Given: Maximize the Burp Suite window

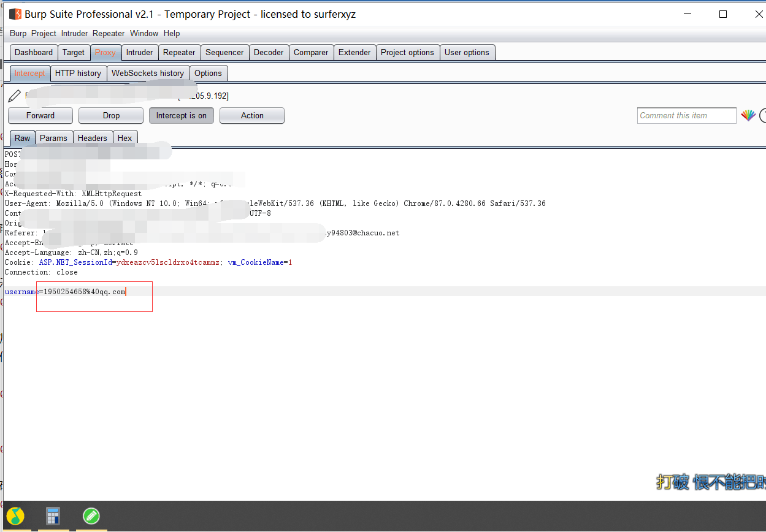Looking at the screenshot, I should click(x=723, y=14).
